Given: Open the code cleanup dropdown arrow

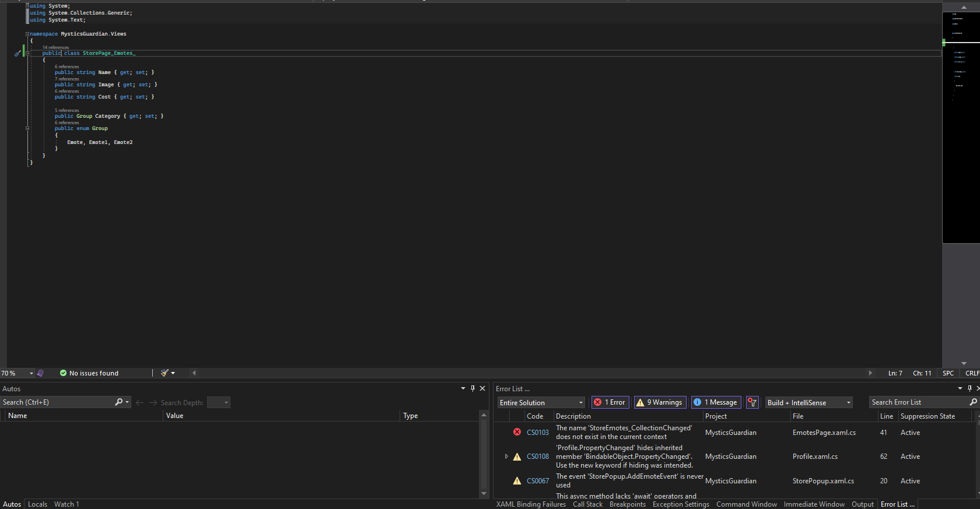Looking at the screenshot, I should click(173, 373).
